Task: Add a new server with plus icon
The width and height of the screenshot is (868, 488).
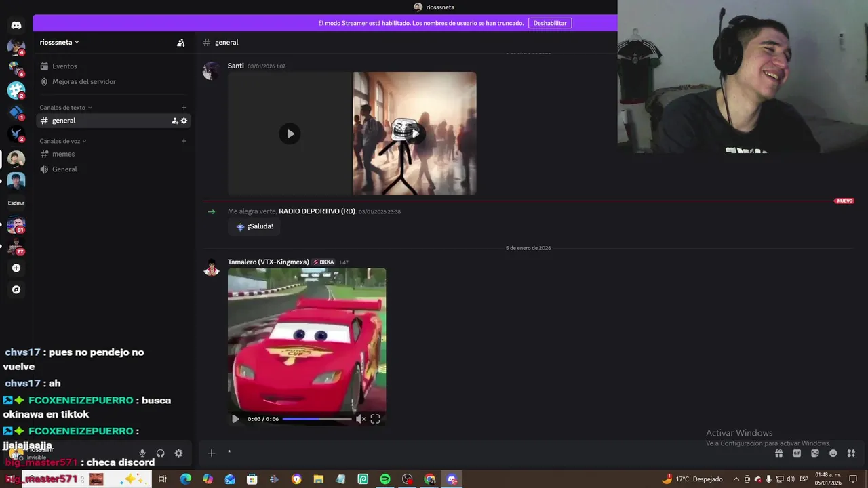Action: [x=16, y=268]
